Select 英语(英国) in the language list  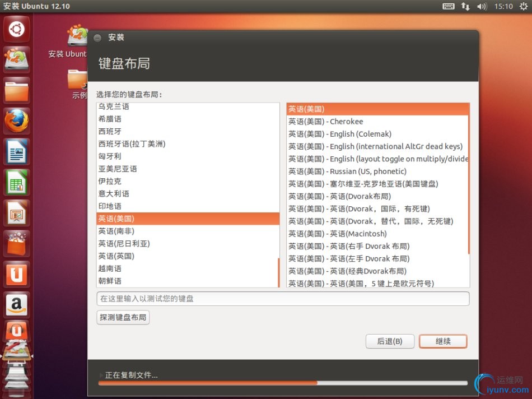(187, 256)
